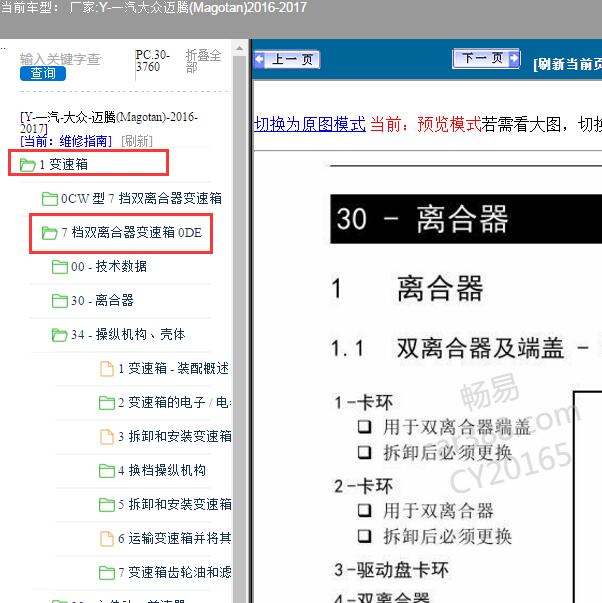Click the 3-驱动盘卡环 list item
Screen dimensions: 602x603
click(391, 570)
